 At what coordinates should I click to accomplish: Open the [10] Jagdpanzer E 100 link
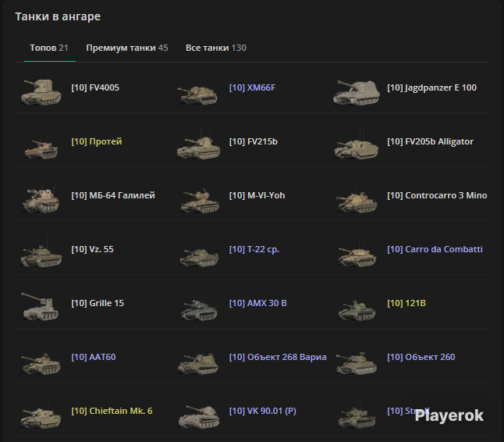tap(431, 87)
